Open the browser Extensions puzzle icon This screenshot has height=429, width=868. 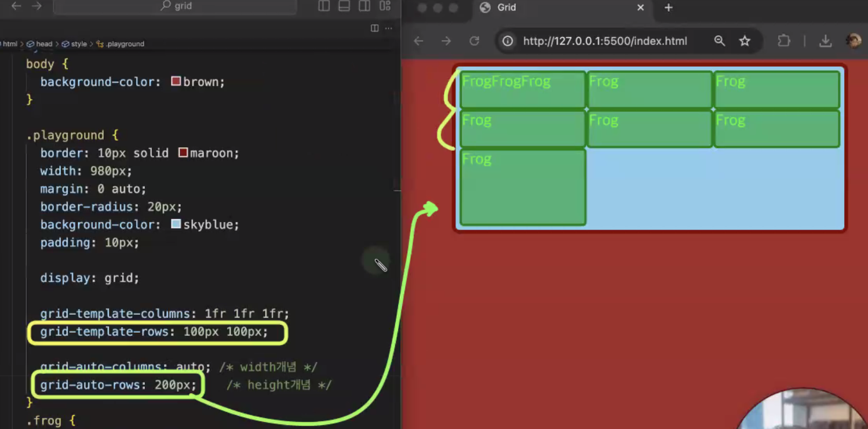click(783, 41)
